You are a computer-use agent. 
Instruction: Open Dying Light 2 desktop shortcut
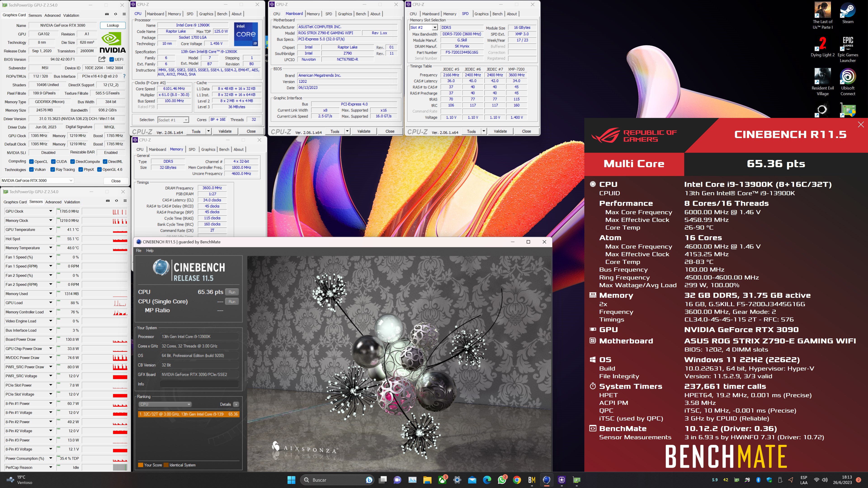pyautogui.click(x=823, y=47)
